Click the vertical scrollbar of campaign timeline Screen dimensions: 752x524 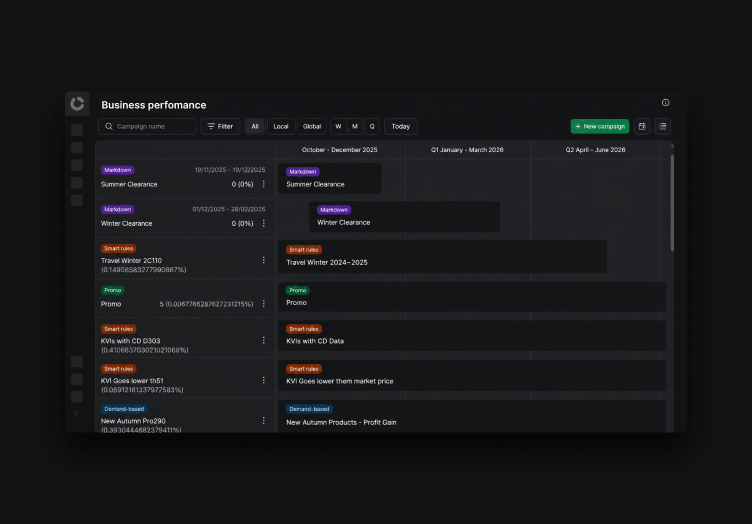coord(672,203)
